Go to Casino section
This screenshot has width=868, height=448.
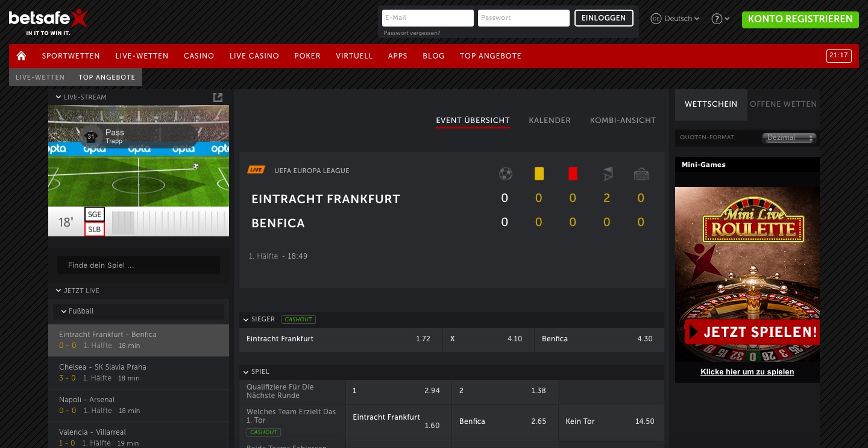(199, 56)
